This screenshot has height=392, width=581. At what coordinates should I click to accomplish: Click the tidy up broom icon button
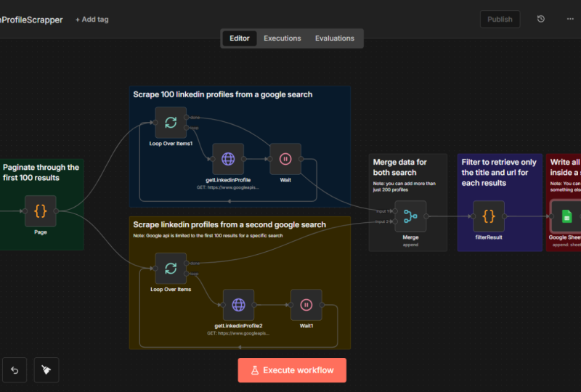pyautogui.click(x=46, y=369)
